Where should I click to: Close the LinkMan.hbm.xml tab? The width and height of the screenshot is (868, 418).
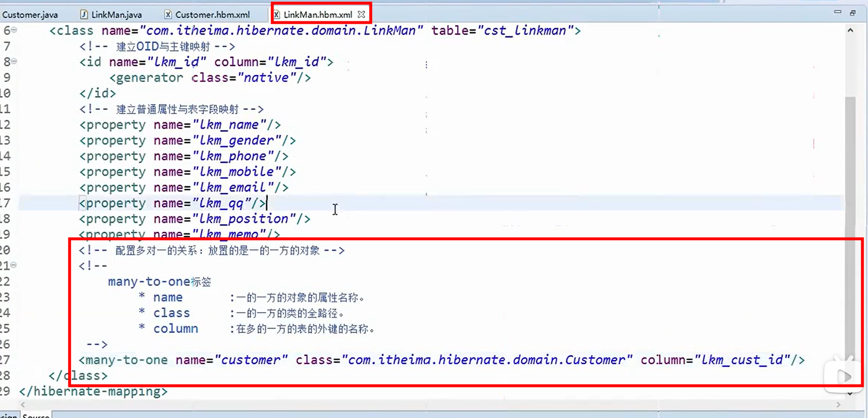(361, 15)
